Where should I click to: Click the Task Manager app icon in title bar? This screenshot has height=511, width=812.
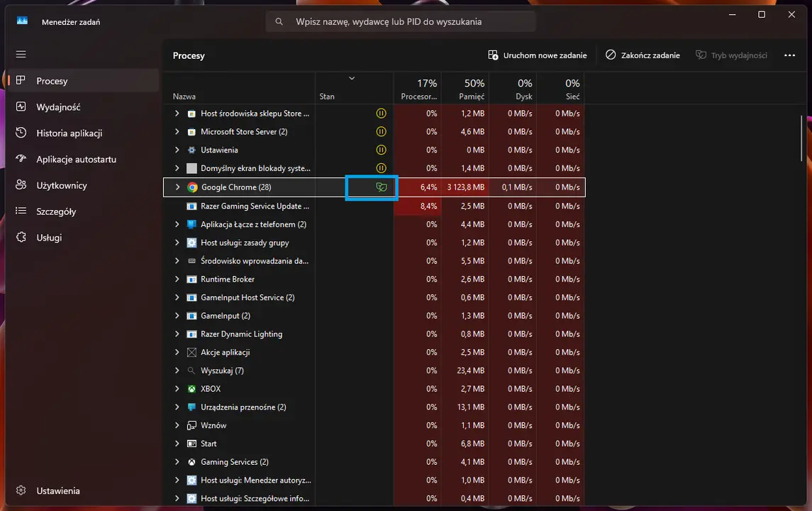pyautogui.click(x=22, y=21)
